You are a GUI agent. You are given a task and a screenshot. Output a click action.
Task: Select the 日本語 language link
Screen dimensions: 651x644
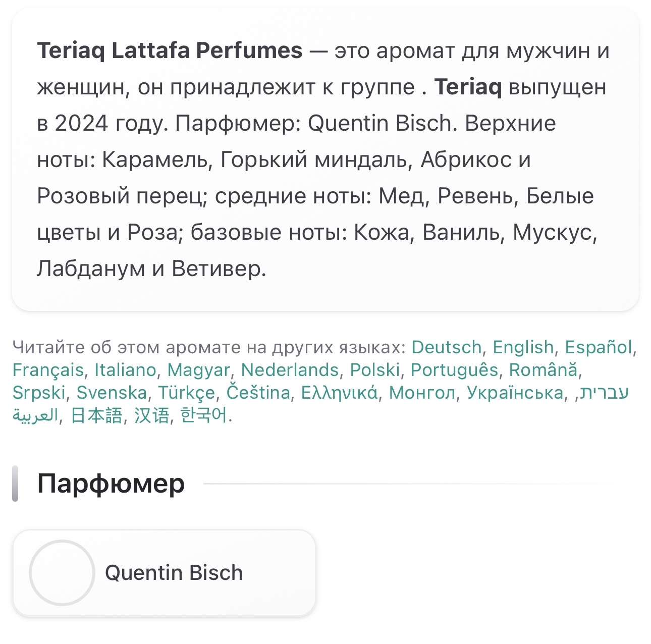click(x=97, y=415)
